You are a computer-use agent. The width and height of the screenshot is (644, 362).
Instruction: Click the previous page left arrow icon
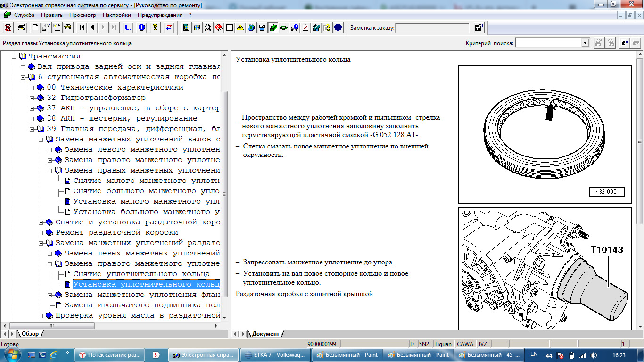(92, 27)
